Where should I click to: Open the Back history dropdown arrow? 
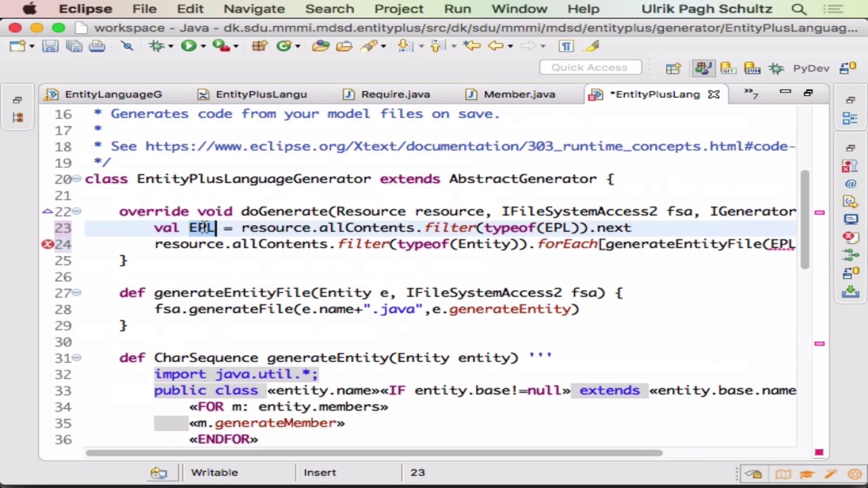click(x=510, y=47)
